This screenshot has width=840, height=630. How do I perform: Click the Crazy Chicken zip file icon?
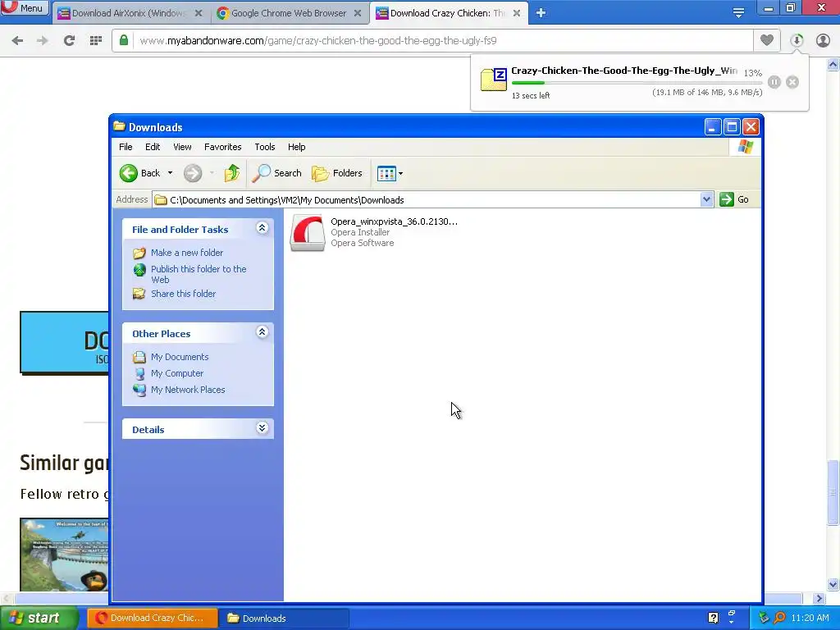[493, 80]
